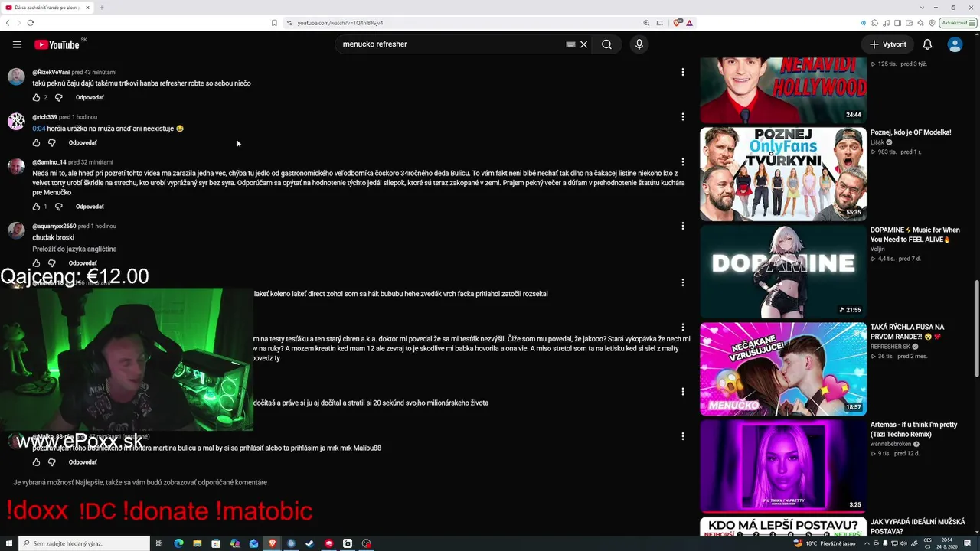
Task: Dislike the comment by @rich339
Action: coord(52,143)
